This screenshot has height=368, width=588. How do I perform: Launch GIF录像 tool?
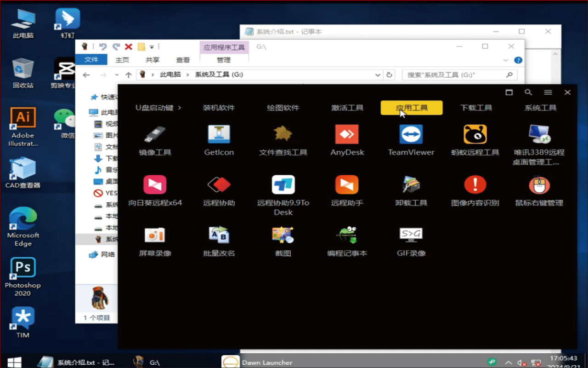coord(411,241)
